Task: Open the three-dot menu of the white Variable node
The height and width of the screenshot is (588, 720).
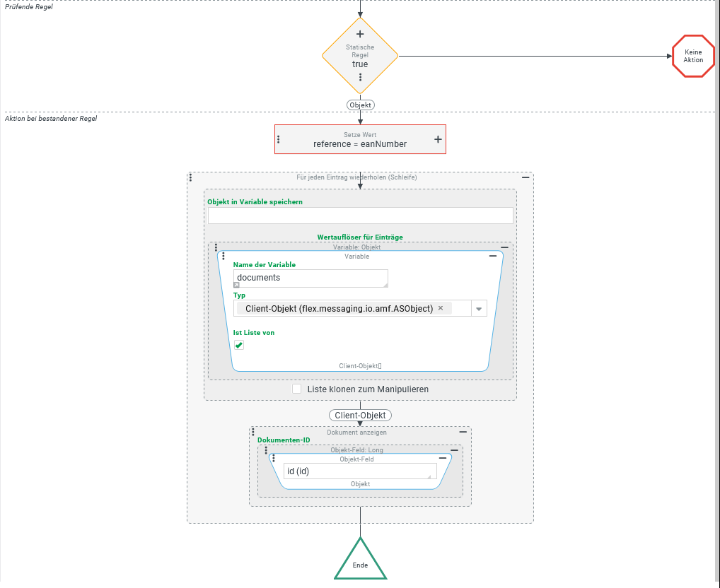Action: point(223,256)
